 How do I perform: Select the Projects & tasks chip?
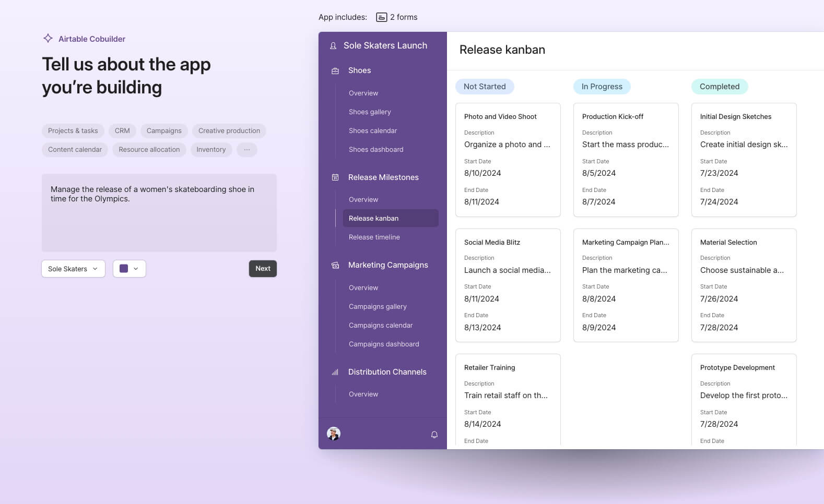click(x=73, y=130)
